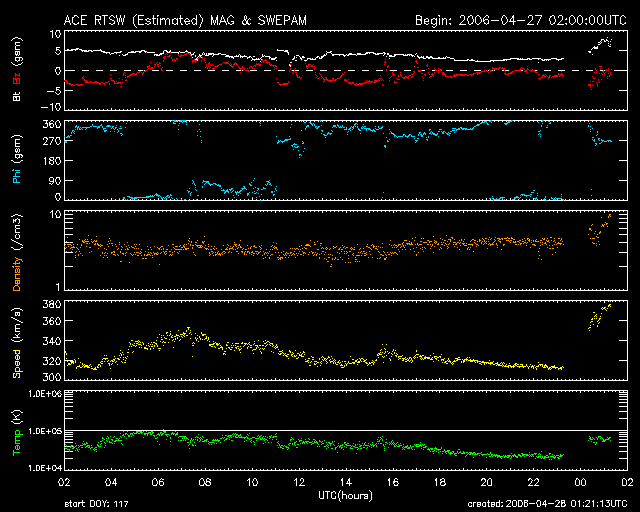640x512 pixels.
Task: Click the "1.0E+05" tick on the Temp axis
Action: (x=45, y=431)
